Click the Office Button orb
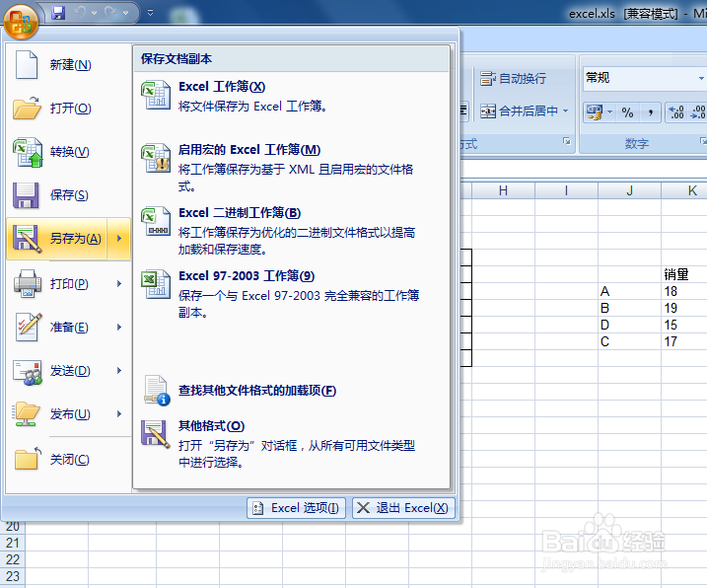The width and height of the screenshot is (707, 588). coord(21,21)
